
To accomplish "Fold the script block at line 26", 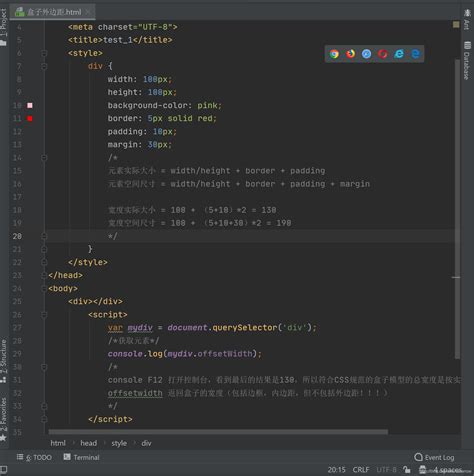I will point(44,314).
